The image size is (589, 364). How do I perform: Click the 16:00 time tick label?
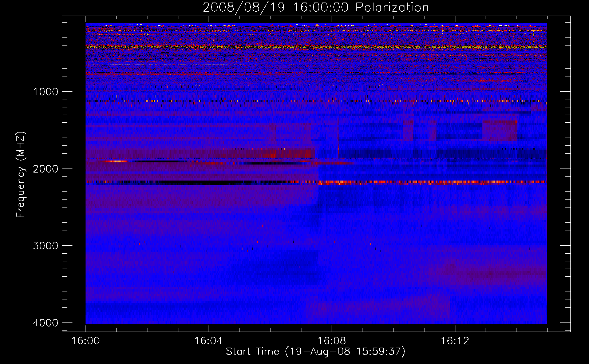tap(86, 341)
